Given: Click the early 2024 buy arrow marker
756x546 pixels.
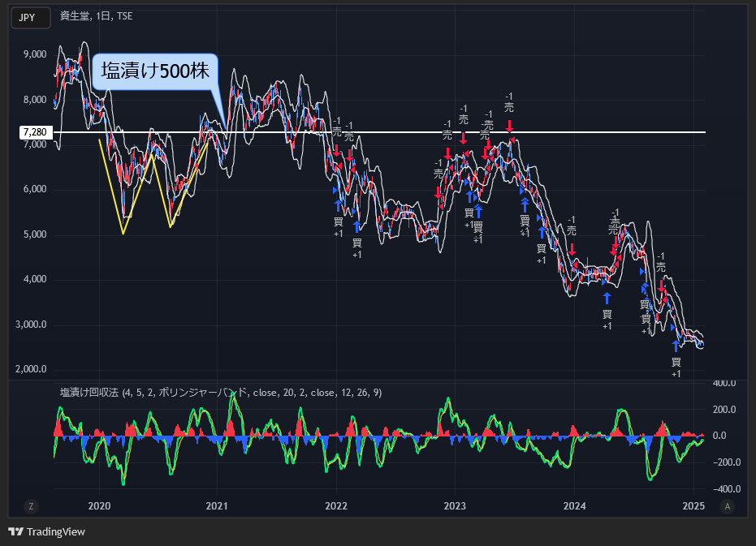Looking at the screenshot, I should [607, 299].
